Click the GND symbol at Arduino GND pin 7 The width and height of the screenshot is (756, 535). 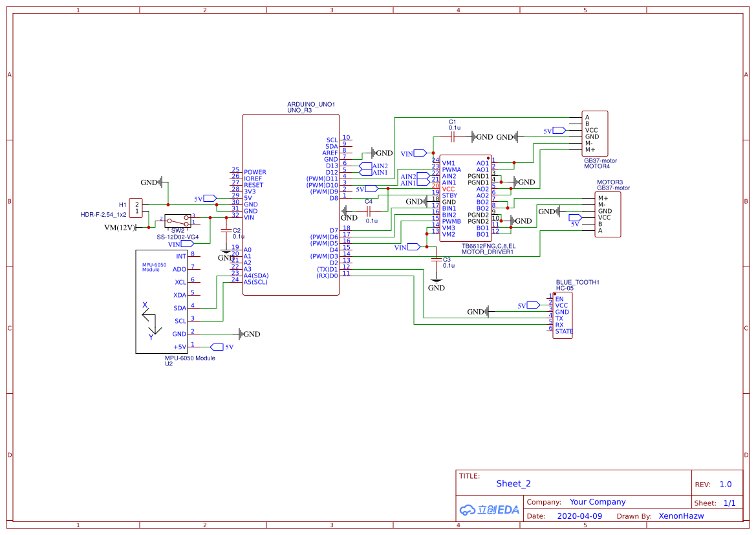(382, 153)
